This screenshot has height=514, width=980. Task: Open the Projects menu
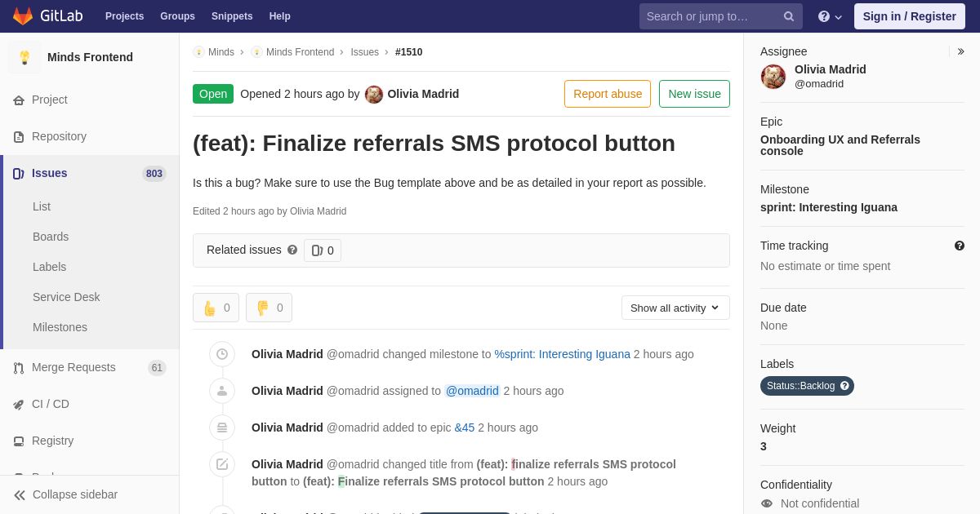(x=124, y=16)
